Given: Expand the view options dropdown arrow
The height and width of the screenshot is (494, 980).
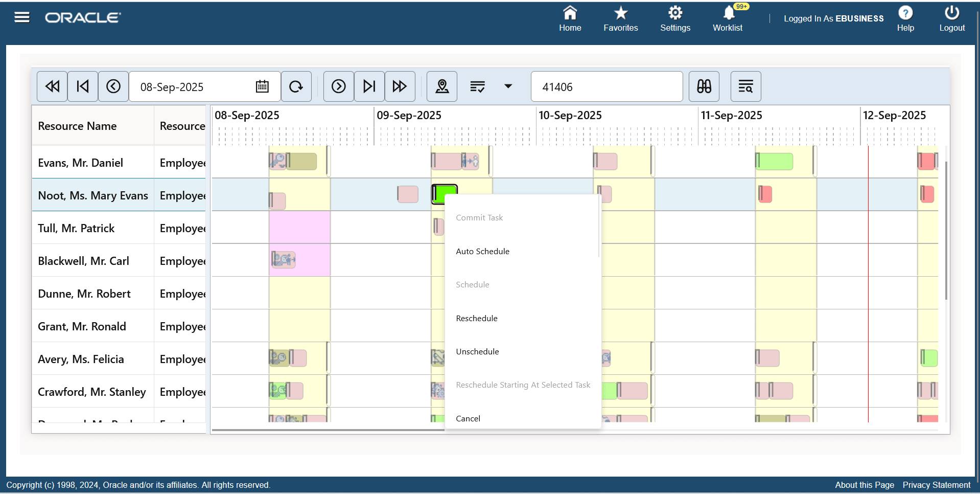Looking at the screenshot, I should coord(508,86).
